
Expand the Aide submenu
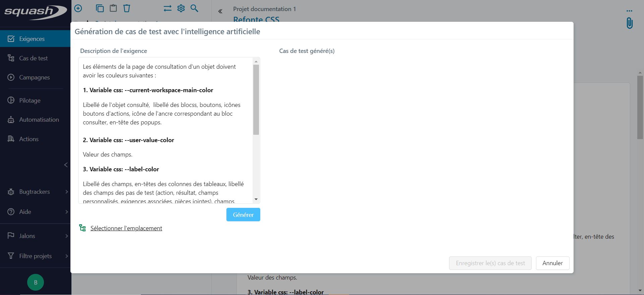pyautogui.click(x=66, y=212)
